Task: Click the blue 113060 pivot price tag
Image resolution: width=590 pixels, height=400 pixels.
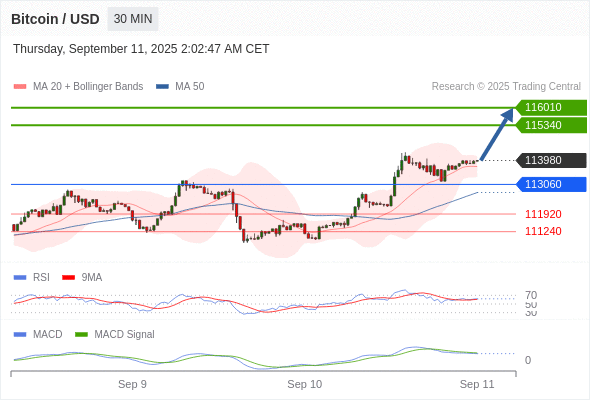Action: 551,184
